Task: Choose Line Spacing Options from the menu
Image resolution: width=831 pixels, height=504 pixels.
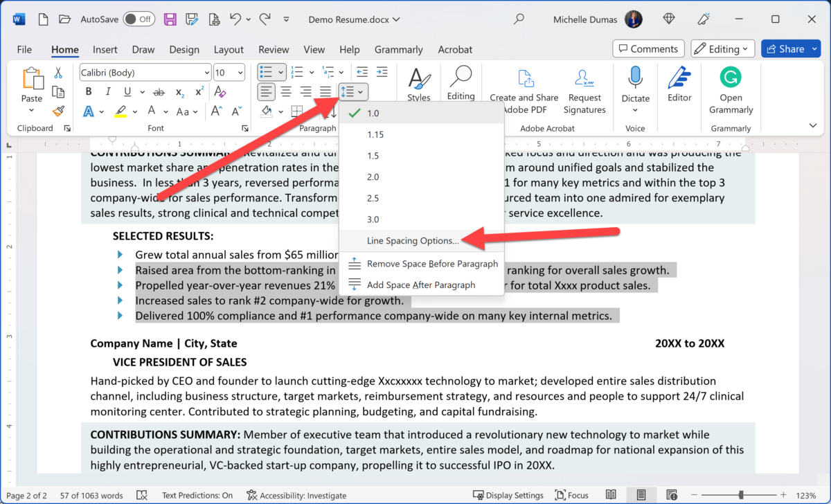Action: [x=413, y=240]
